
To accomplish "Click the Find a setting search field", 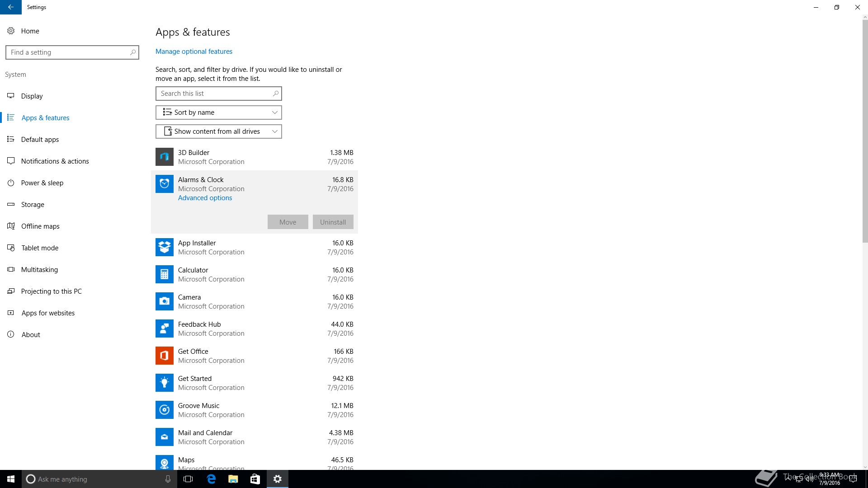I will [x=72, y=52].
